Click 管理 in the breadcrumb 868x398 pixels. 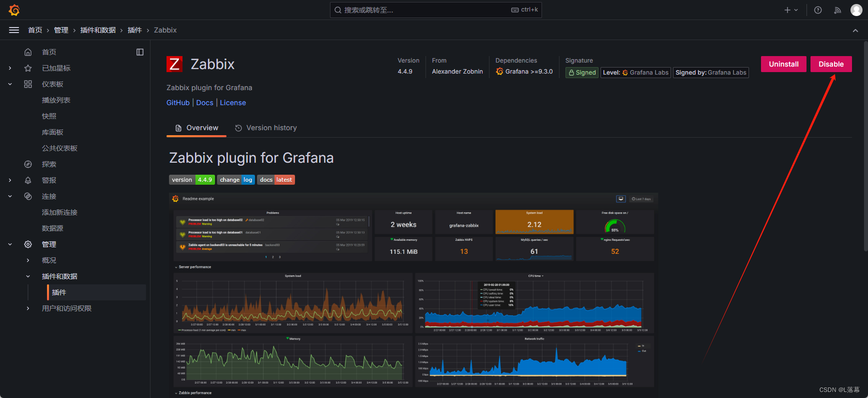[61, 30]
